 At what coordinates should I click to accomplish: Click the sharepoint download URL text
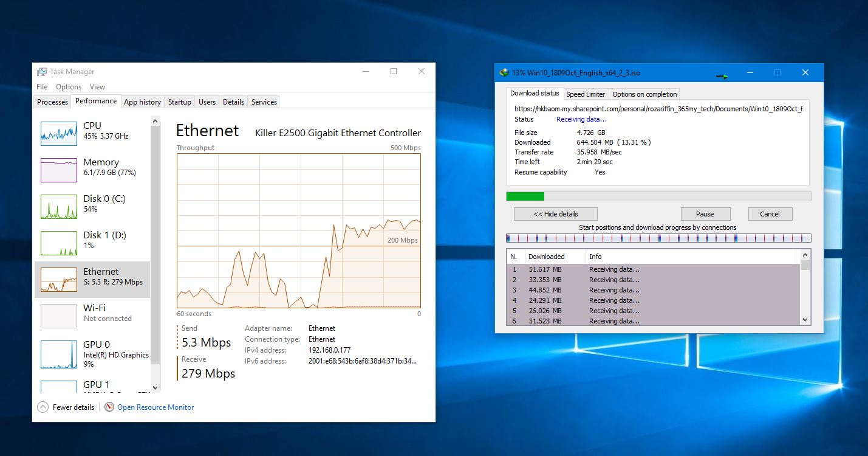tap(658, 109)
